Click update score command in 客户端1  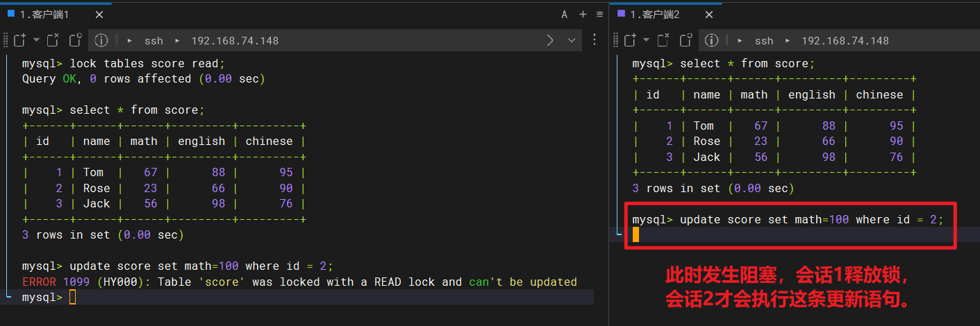click(201, 266)
